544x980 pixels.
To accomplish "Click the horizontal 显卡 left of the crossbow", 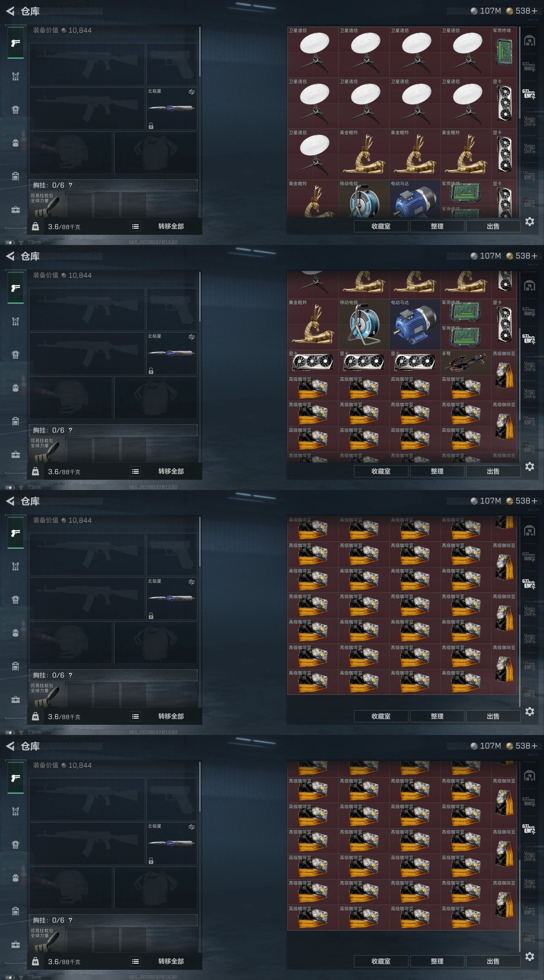I will pos(414,362).
